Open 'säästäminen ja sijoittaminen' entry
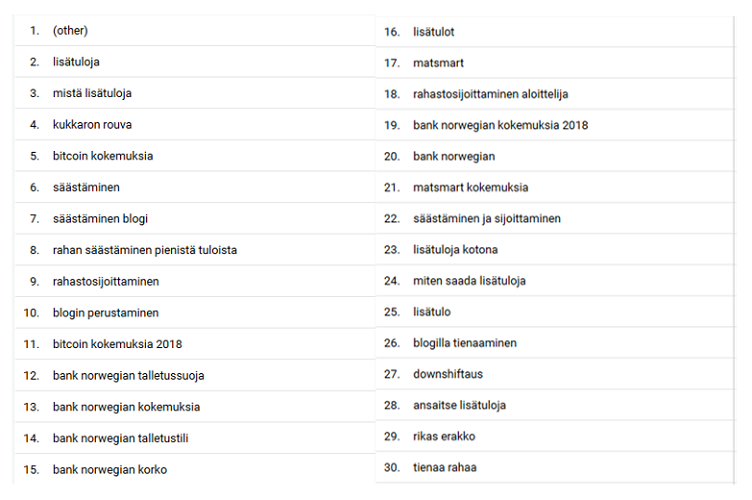Image resolution: width=752 pixels, height=500 pixels. click(487, 218)
